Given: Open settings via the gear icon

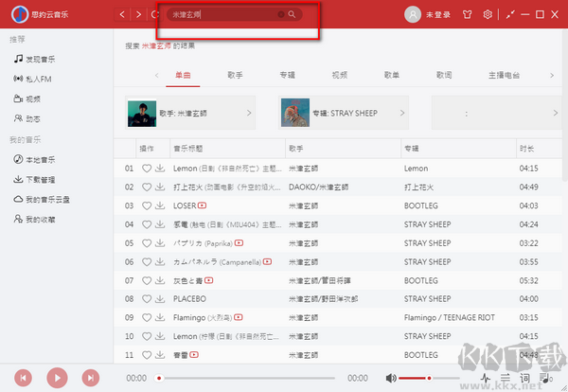Looking at the screenshot, I should (488, 15).
